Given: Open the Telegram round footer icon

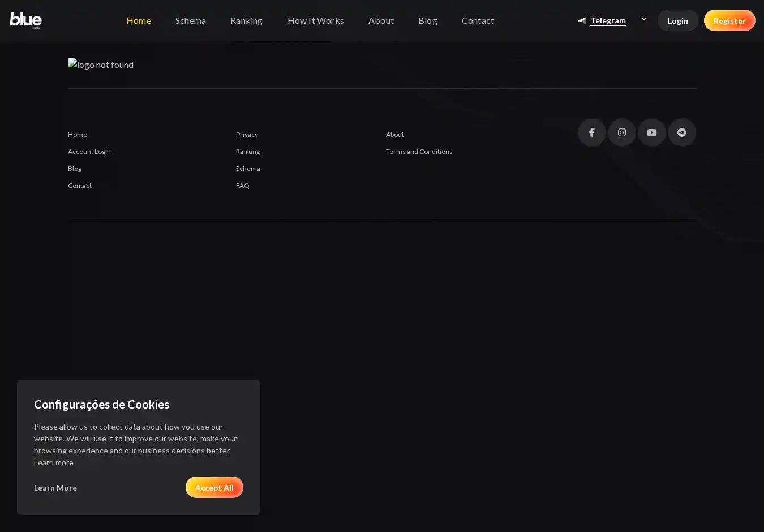Looking at the screenshot, I should [x=681, y=132].
